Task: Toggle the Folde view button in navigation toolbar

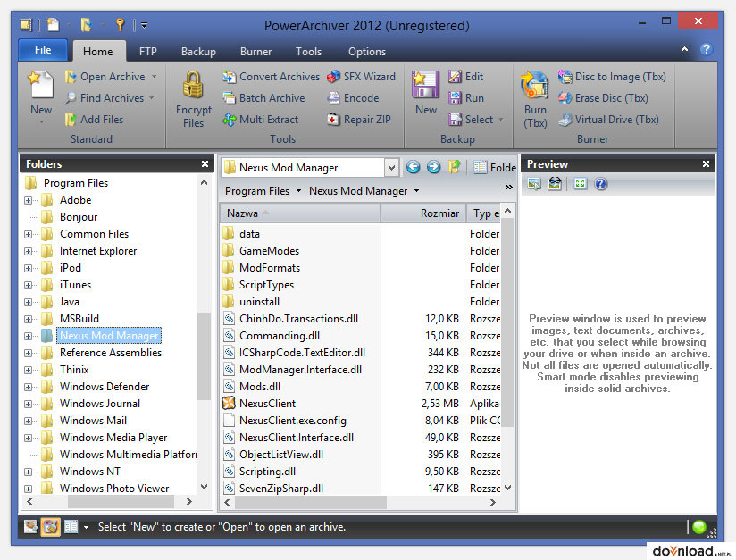Action: (495, 167)
